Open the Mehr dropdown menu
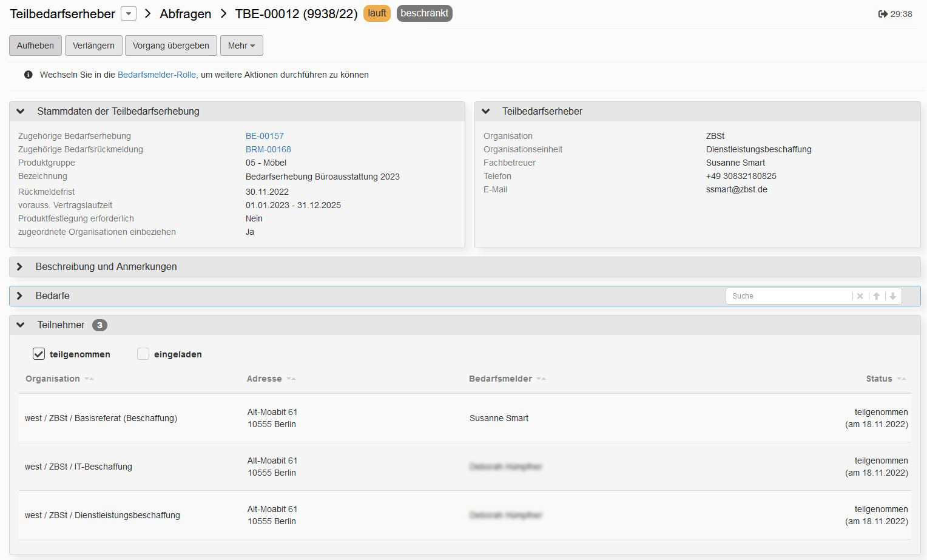Image resolution: width=927 pixels, height=560 pixels. [x=241, y=45]
